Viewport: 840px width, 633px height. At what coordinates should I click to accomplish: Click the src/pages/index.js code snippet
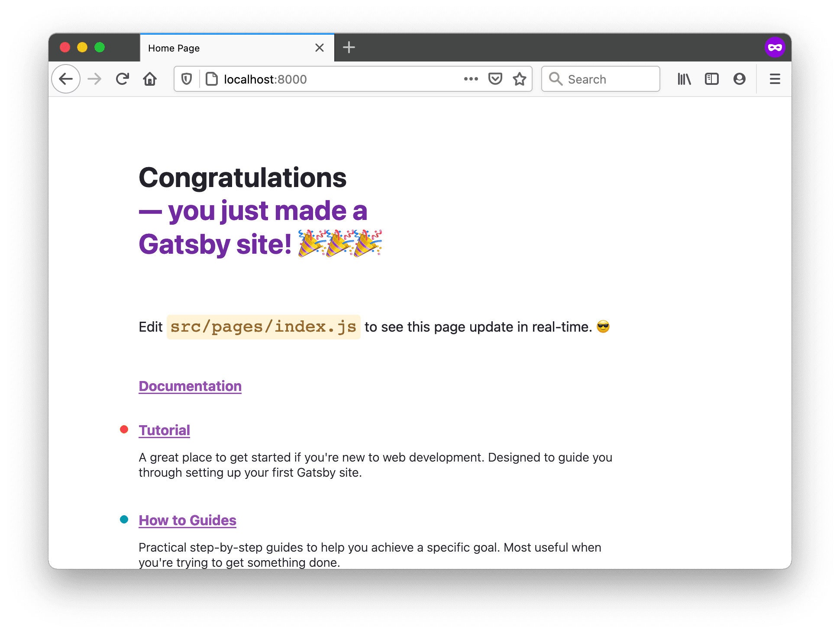tap(263, 327)
